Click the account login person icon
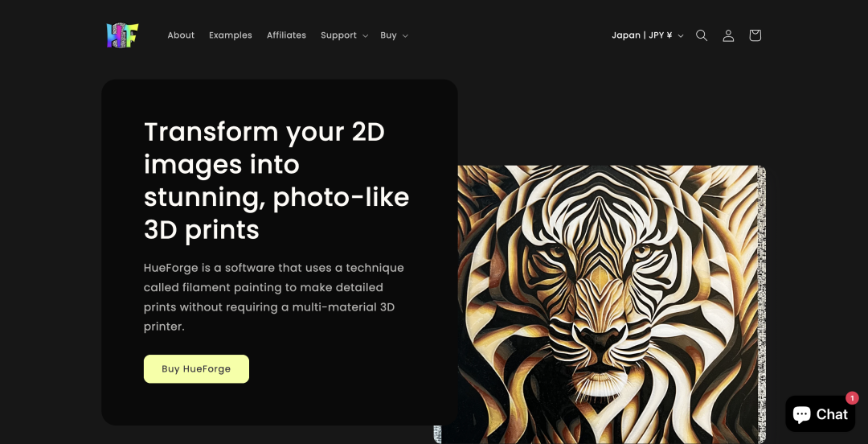The width and height of the screenshot is (868, 444). [728, 35]
